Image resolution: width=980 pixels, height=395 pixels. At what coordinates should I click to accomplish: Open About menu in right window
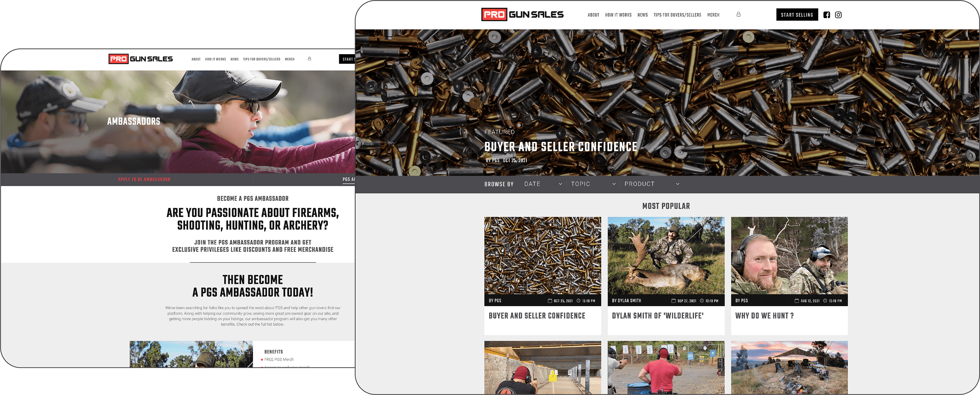point(593,15)
